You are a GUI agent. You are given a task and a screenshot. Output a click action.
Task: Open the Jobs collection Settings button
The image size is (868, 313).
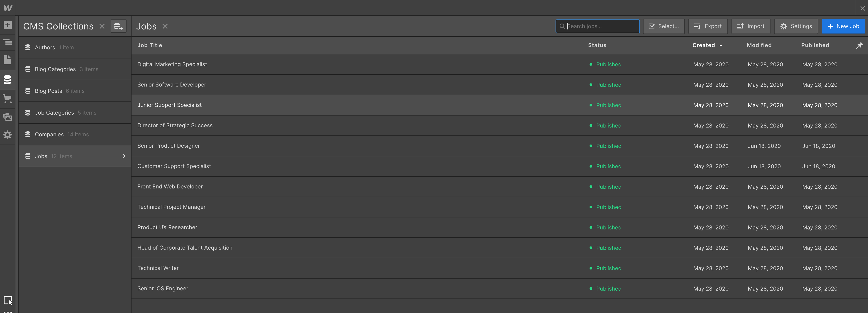click(x=796, y=26)
